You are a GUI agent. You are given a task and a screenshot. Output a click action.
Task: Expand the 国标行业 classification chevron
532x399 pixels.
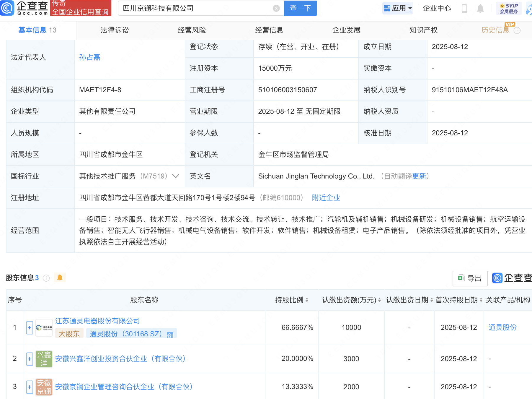(x=176, y=176)
